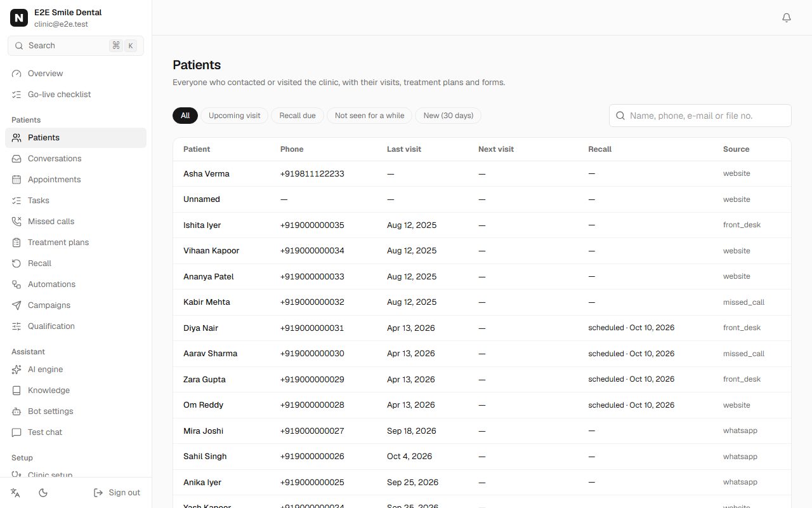Click the Appointments calendar icon

pos(16,180)
